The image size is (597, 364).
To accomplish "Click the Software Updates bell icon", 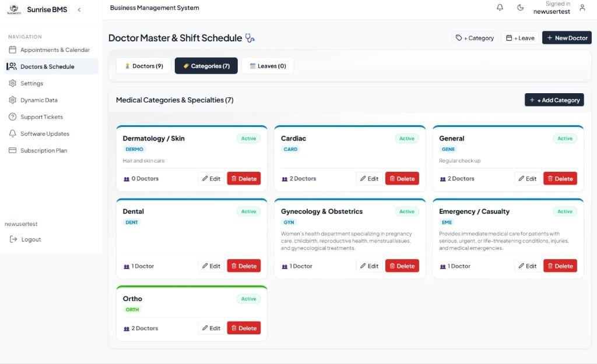I will click(x=13, y=133).
